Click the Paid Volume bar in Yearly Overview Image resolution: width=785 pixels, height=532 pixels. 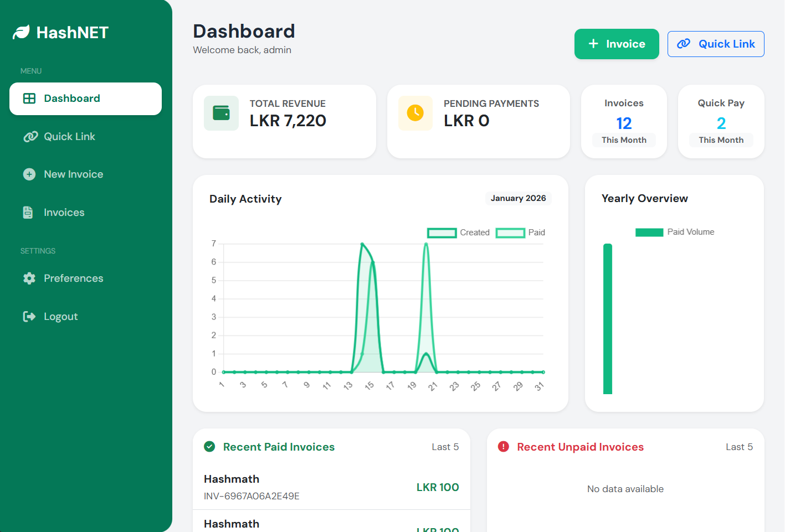608,318
